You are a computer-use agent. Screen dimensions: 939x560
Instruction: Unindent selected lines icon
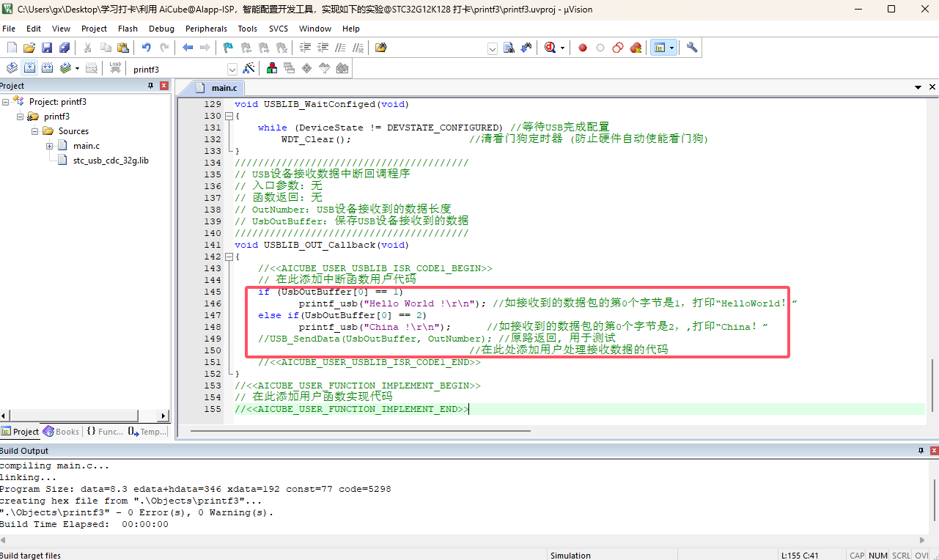click(x=323, y=48)
